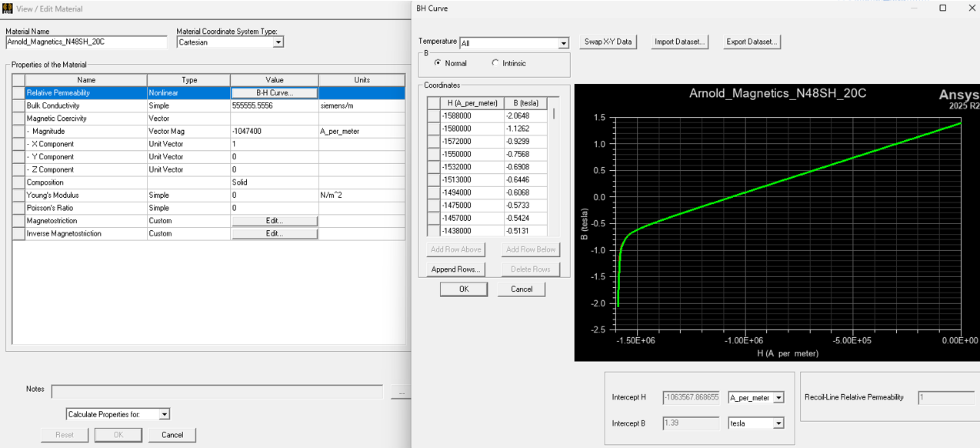Click OK in BH Curve dialog
Viewport: 980px width, 448px height.
click(464, 289)
